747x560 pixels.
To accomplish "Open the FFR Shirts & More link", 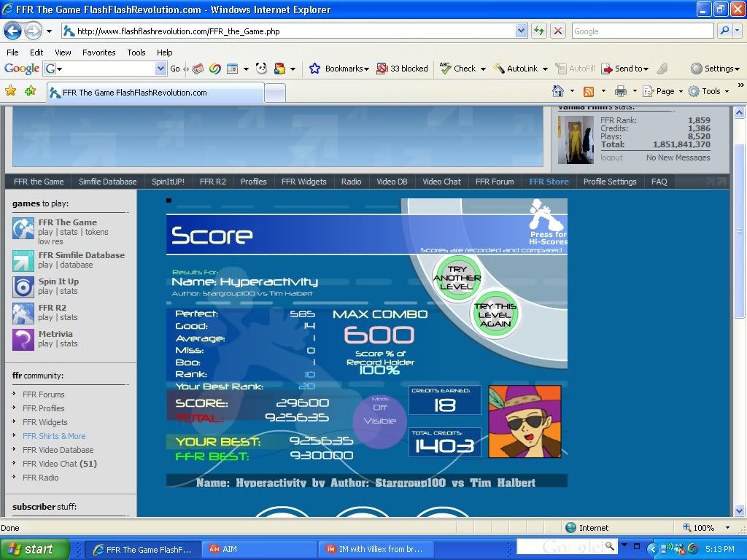I will 54,436.
